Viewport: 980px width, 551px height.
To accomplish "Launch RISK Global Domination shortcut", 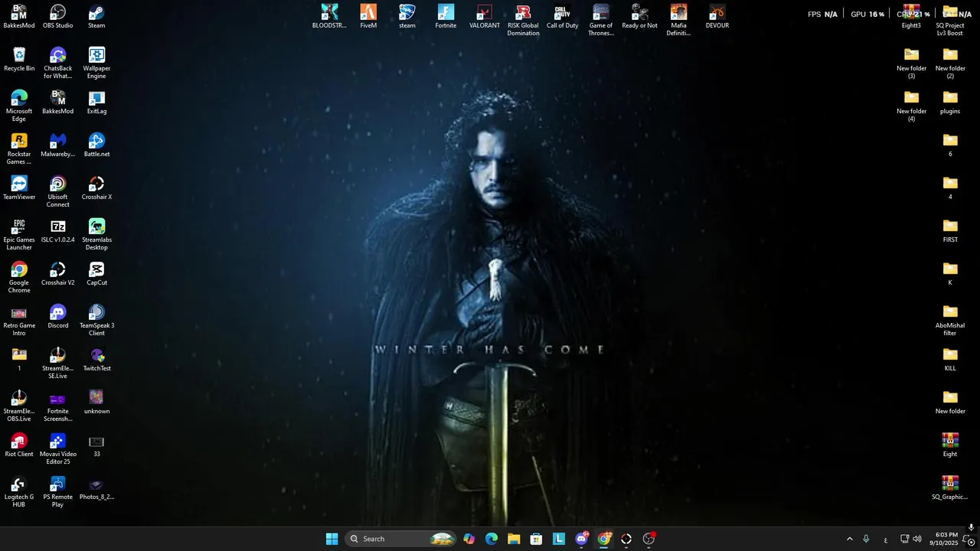I will (x=523, y=21).
